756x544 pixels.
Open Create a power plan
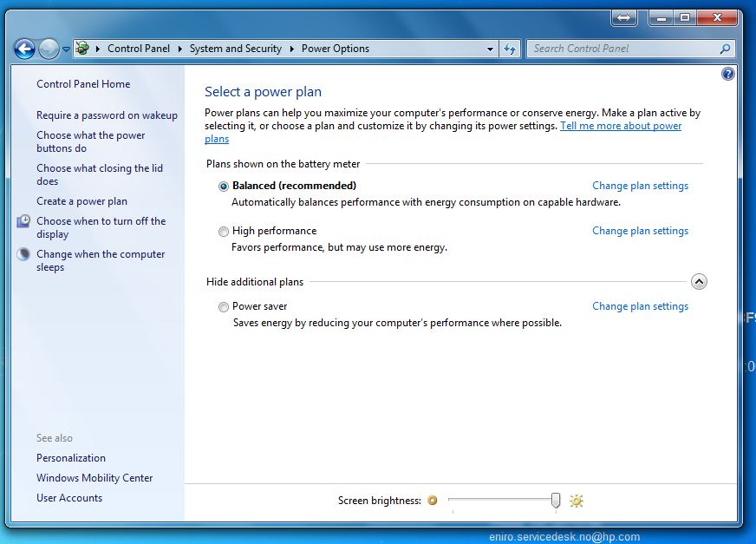(82, 201)
